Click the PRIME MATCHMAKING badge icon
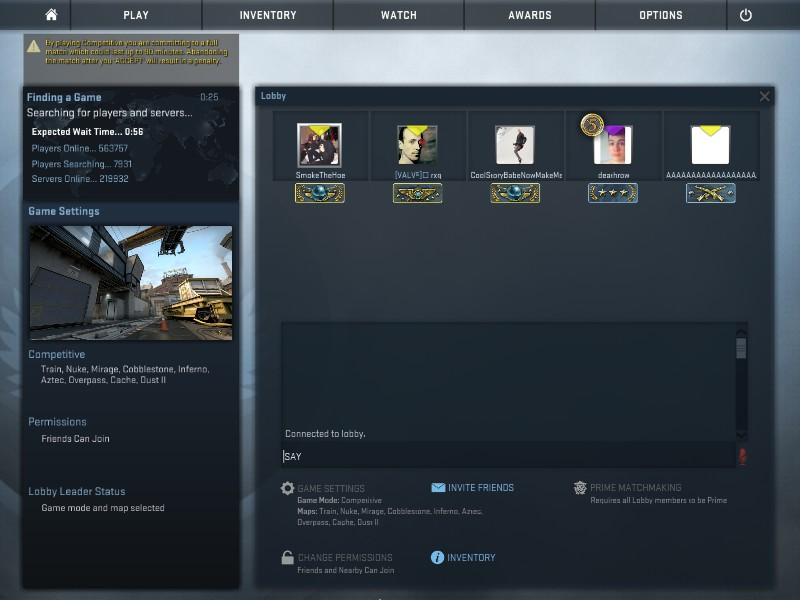 tap(580, 488)
